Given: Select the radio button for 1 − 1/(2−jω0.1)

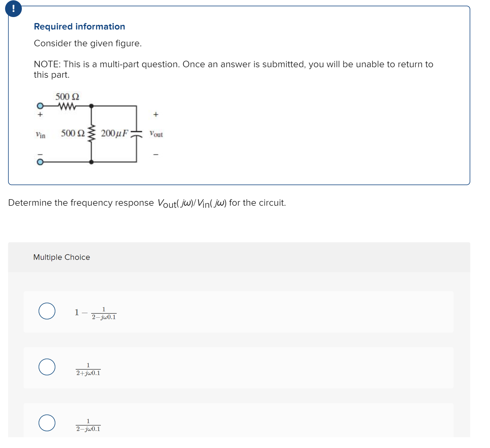Looking at the screenshot, I should coord(47,311).
